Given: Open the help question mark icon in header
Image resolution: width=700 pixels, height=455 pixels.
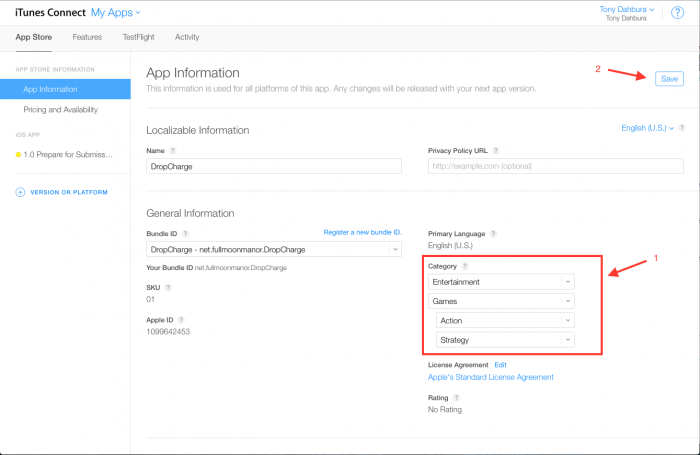Looking at the screenshot, I should [677, 13].
